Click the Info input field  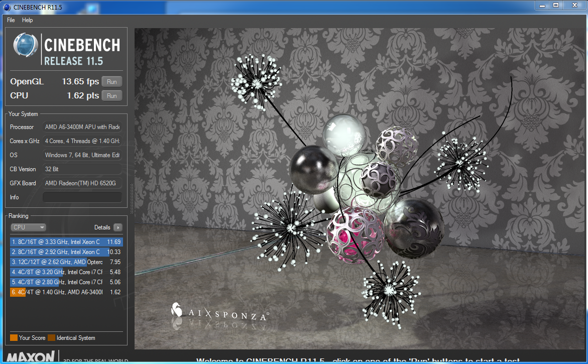(82, 197)
